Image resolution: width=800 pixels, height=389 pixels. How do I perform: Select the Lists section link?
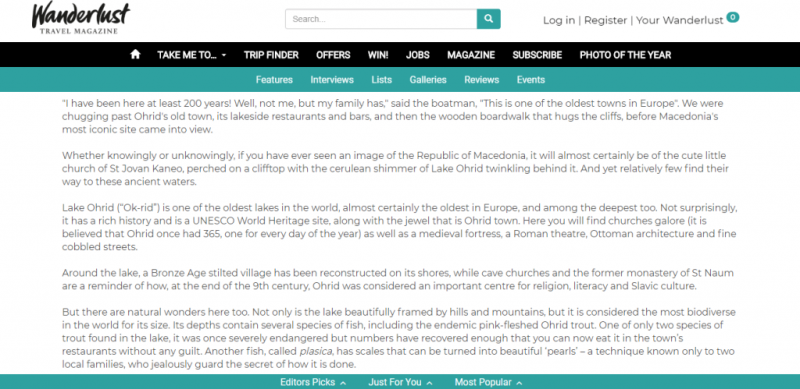click(382, 80)
